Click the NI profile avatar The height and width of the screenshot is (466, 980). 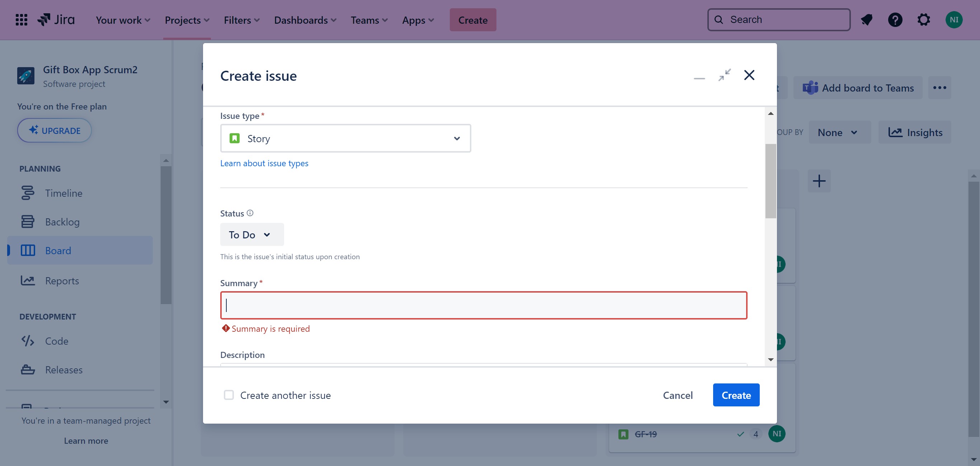(954, 20)
